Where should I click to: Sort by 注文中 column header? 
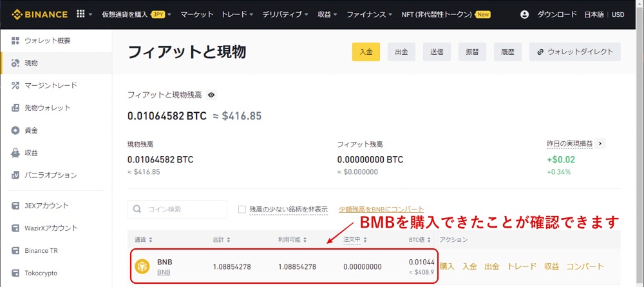(355, 239)
